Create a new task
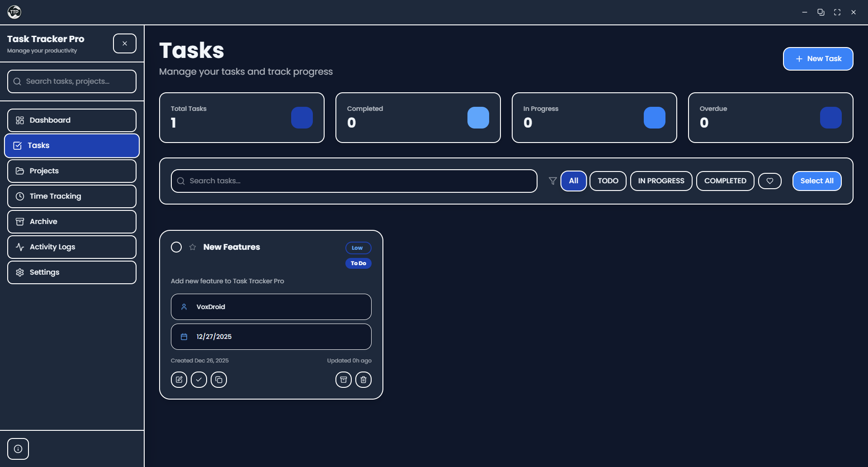This screenshot has height=467, width=868. tap(818, 59)
